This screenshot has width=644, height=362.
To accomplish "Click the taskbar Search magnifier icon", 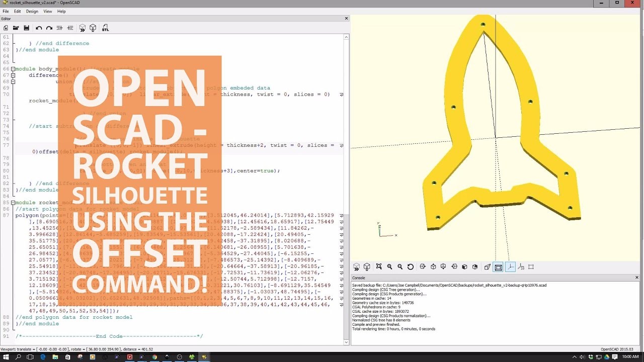I will coord(18,357).
